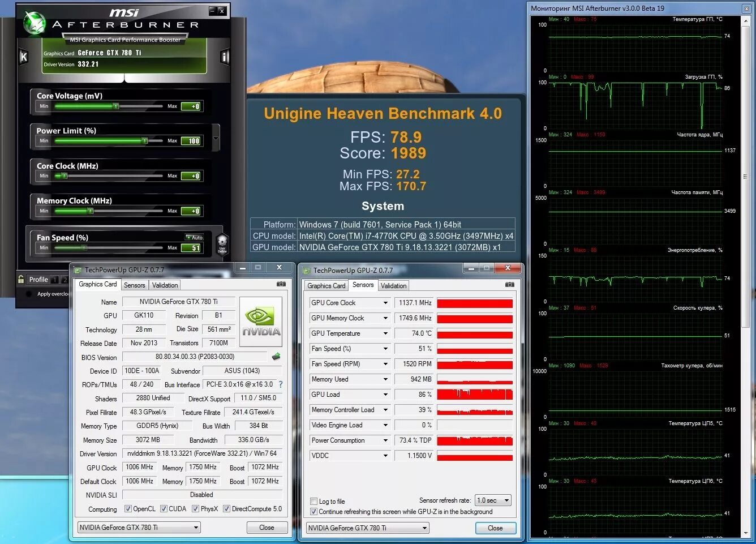Open the Power Consumption sensor dropdown
Screen dimensions: 756x544
(385, 440)
